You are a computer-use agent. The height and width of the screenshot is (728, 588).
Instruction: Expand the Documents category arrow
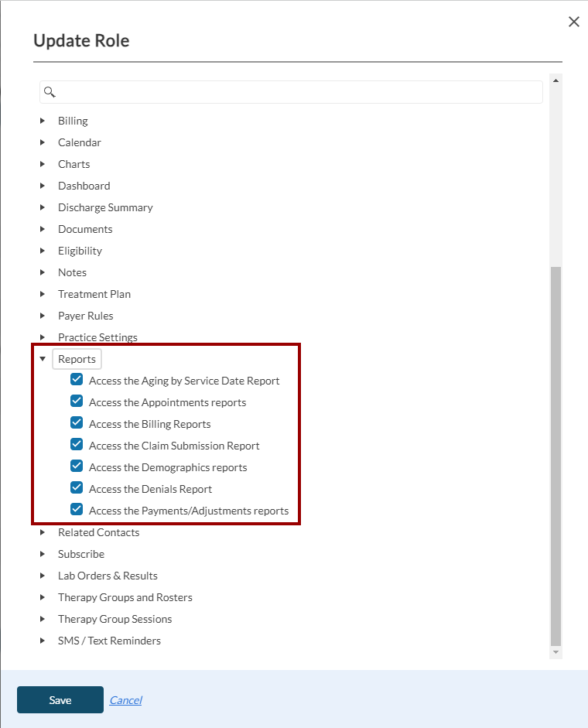click(43, 229)
